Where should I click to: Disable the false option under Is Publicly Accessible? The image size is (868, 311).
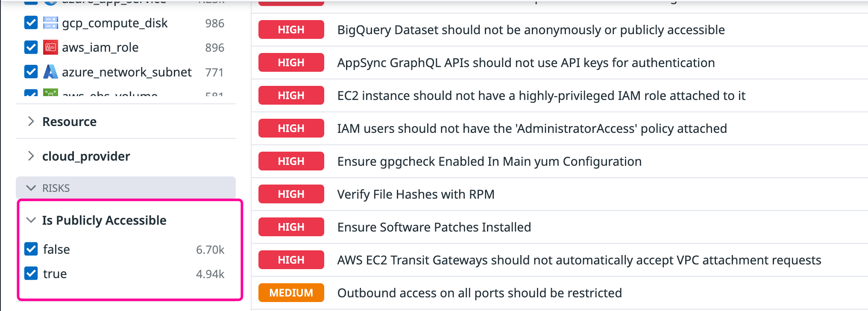click(31, 249)
